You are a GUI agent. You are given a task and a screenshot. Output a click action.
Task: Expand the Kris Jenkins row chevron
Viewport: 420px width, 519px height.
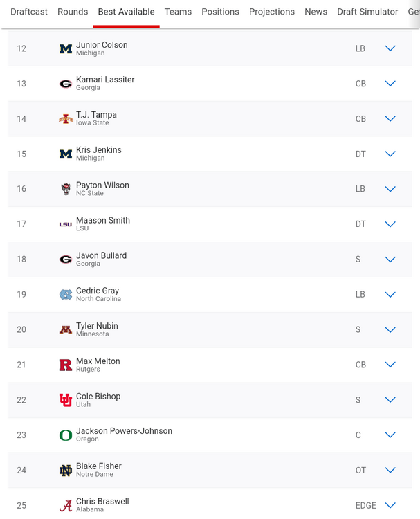pyautogui.click(x=390, y=154)
